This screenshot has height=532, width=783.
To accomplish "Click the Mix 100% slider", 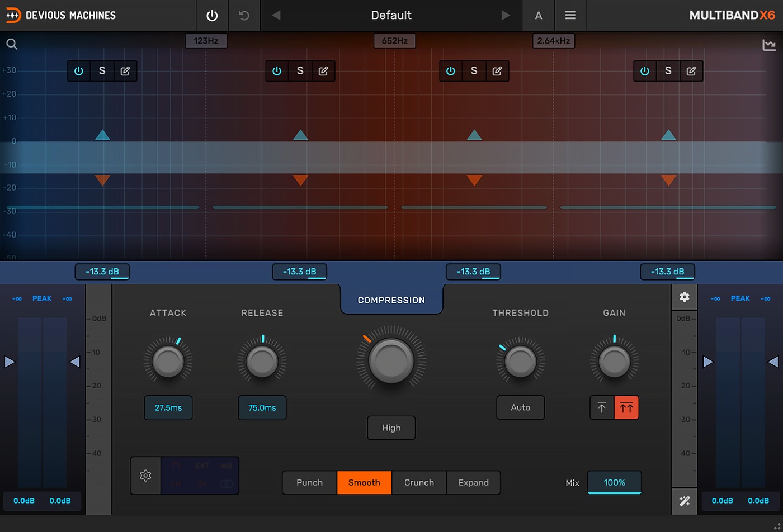I will coord(614,482).
